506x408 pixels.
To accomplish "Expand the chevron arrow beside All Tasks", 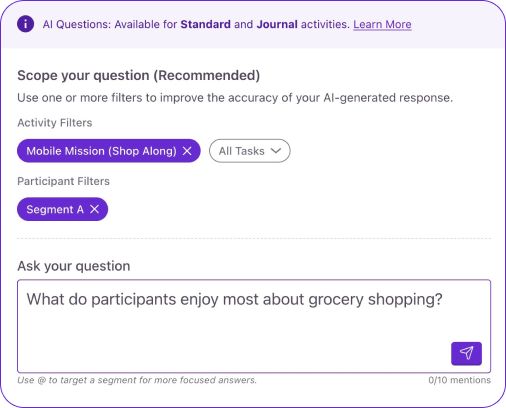I will (x=276, y=151).
